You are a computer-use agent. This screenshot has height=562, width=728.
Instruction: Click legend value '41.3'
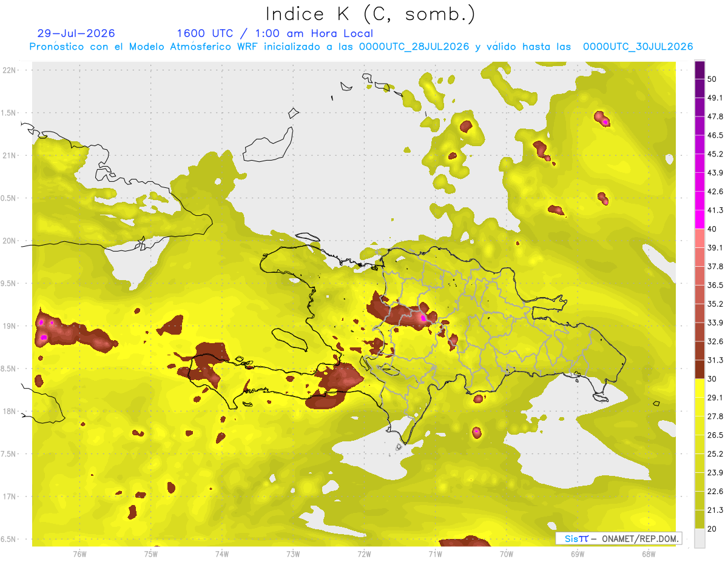(x=715, y=210)
